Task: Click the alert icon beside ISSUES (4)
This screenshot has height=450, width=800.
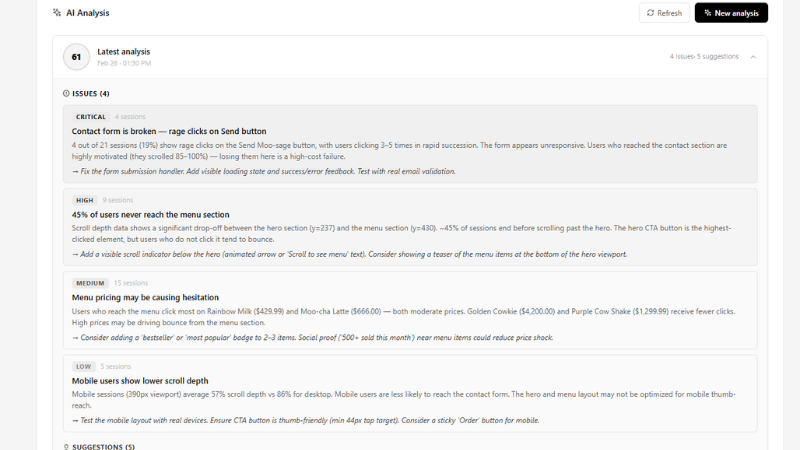Action: pos(66,93)
